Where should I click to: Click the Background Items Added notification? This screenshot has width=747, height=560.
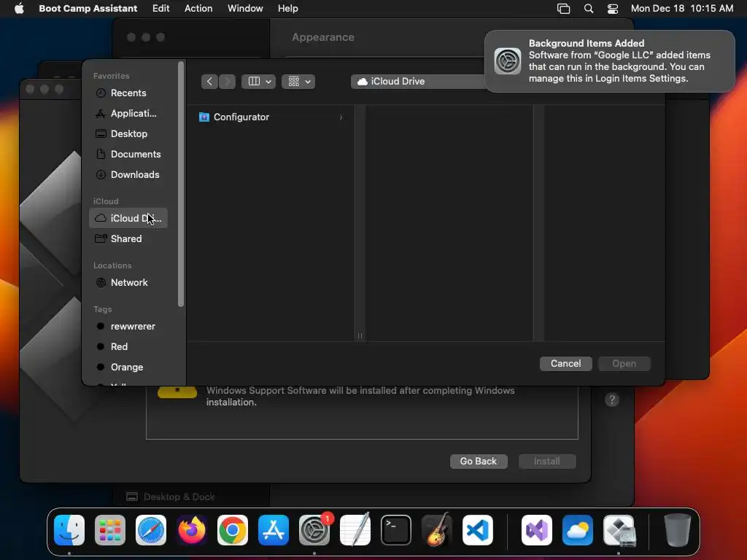[610, 61]
